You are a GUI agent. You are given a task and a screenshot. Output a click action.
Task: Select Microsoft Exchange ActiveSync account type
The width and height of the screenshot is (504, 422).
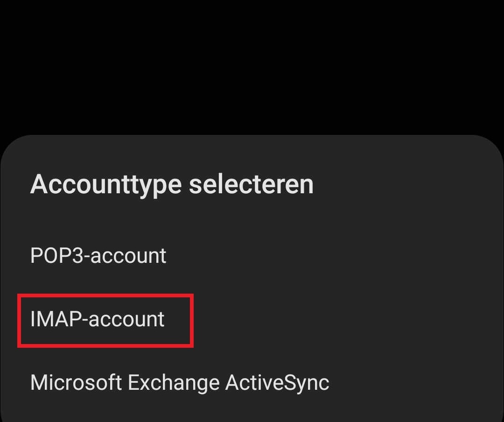pos(180,383)
